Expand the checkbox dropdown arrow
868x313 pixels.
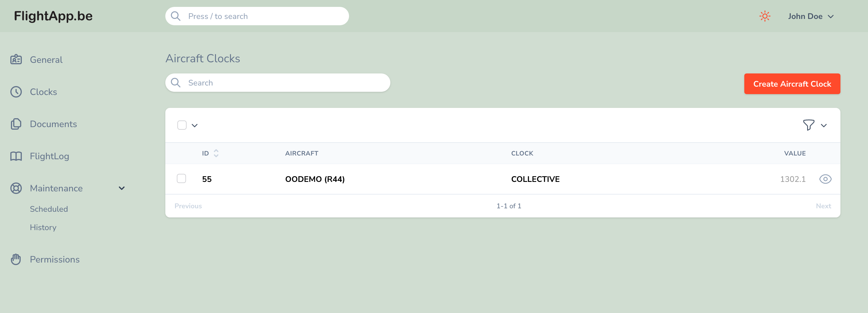194,125
